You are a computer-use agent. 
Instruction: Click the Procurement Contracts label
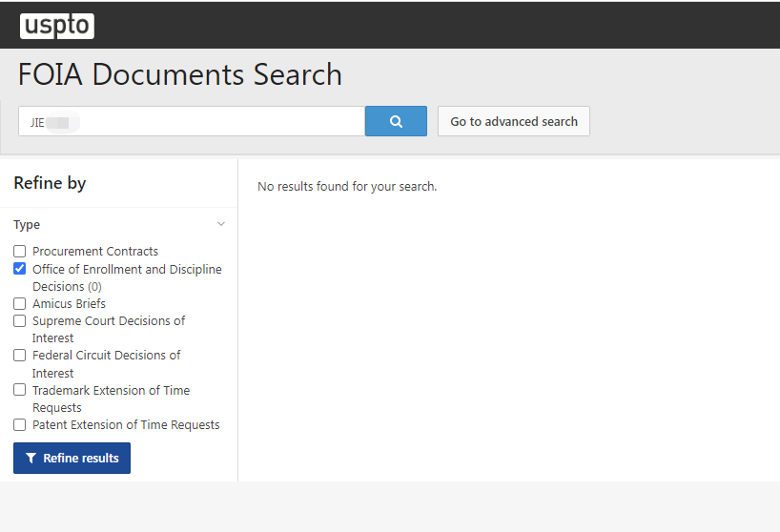(x=95, y=251)
